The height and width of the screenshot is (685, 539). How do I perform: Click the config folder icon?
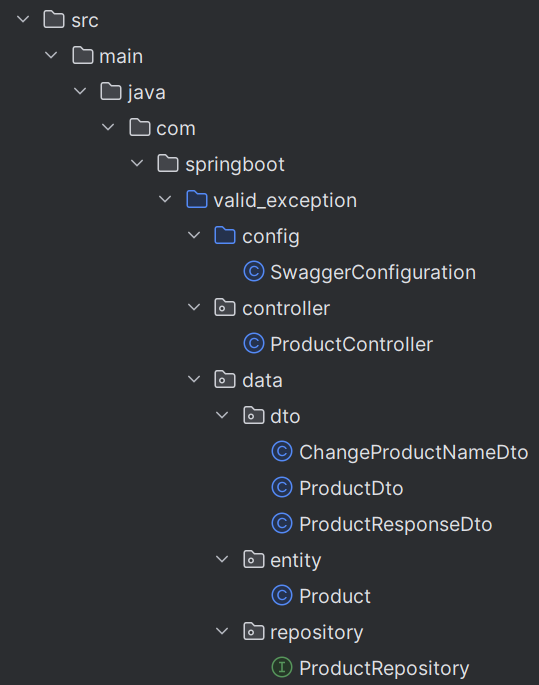[x=225, y=235]
